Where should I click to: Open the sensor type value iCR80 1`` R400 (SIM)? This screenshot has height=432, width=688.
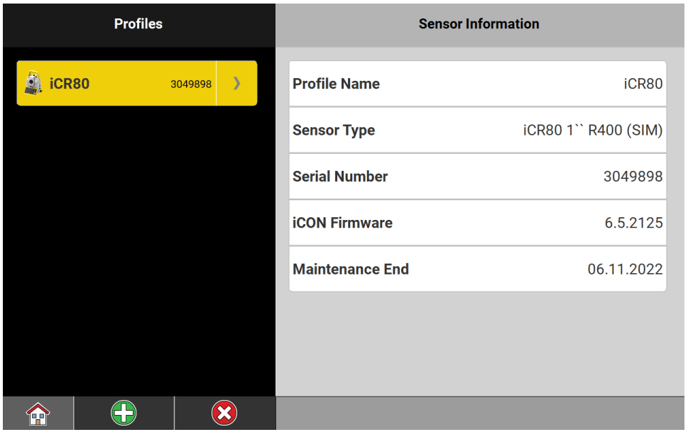click(x=592, y=130)
